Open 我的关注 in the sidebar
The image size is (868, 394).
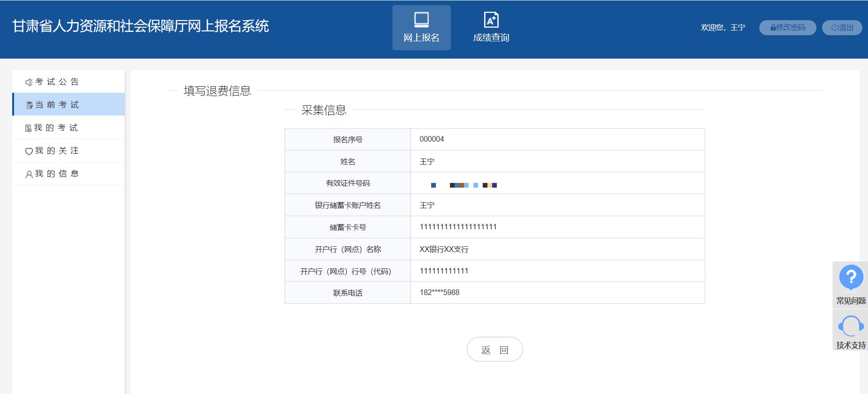[68, 151]
